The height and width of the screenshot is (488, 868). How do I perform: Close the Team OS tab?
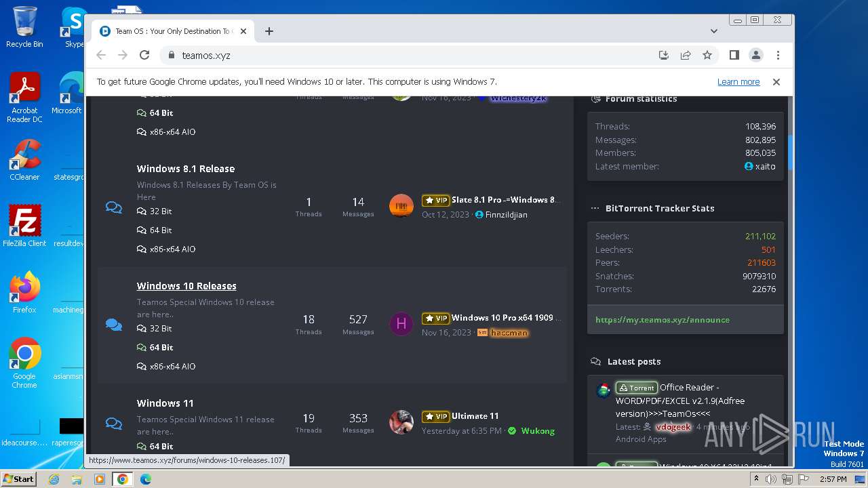point(243,31)
